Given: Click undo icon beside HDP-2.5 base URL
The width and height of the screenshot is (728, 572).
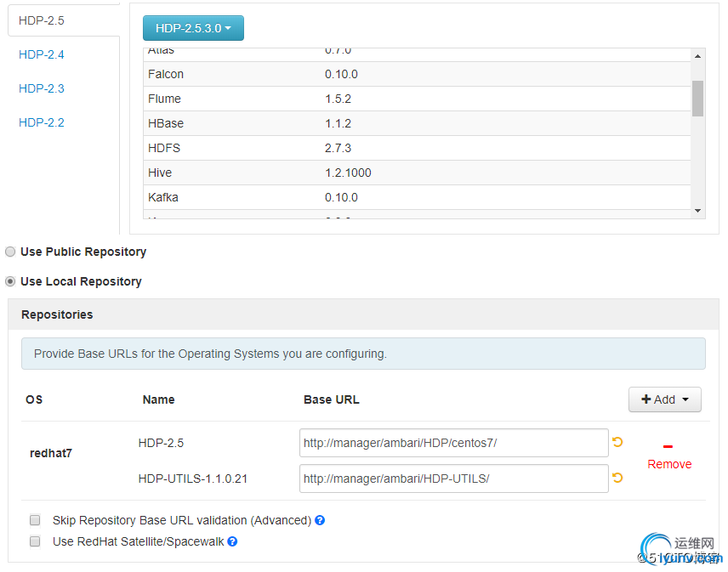Looking at the screenshot, I should (x=617, y=442).
